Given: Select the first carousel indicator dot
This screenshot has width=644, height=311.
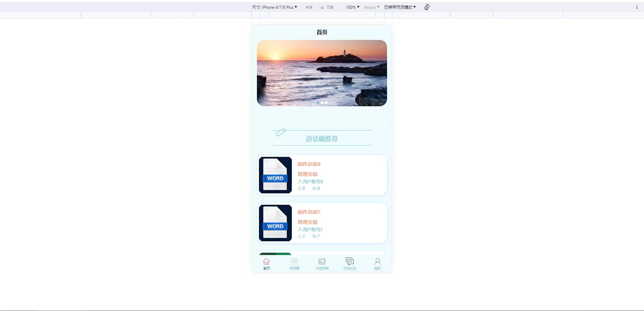Looking at the screenshot, I should pos(318,103).
